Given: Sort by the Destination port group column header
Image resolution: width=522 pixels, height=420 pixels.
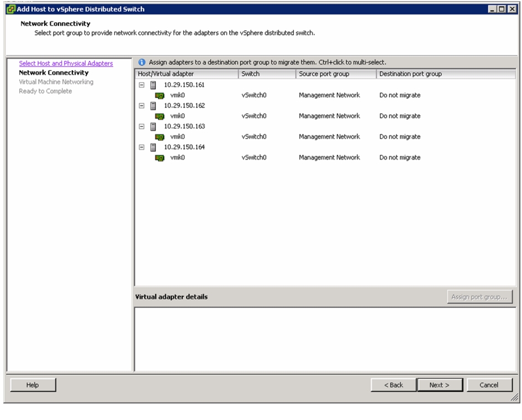Looking at the screenshot, I should tap(446, 74).
